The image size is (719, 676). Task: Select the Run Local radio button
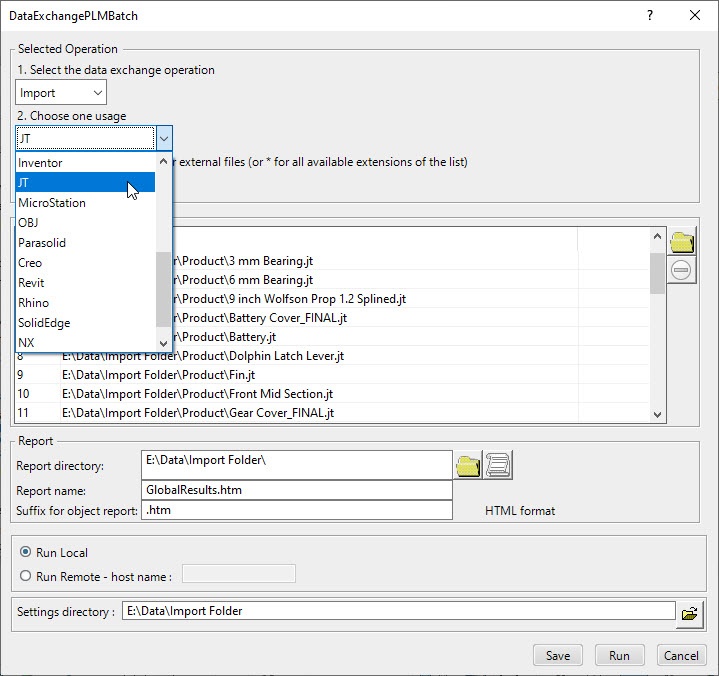click(x=25, y=552)
